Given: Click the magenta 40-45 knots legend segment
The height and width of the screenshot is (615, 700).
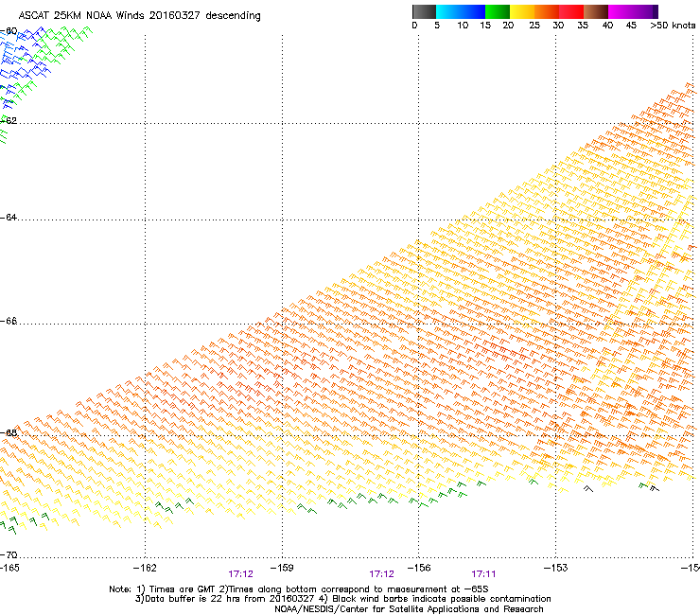Looking at the screenshot, I should pyautogui.click(x=621, y=11).
